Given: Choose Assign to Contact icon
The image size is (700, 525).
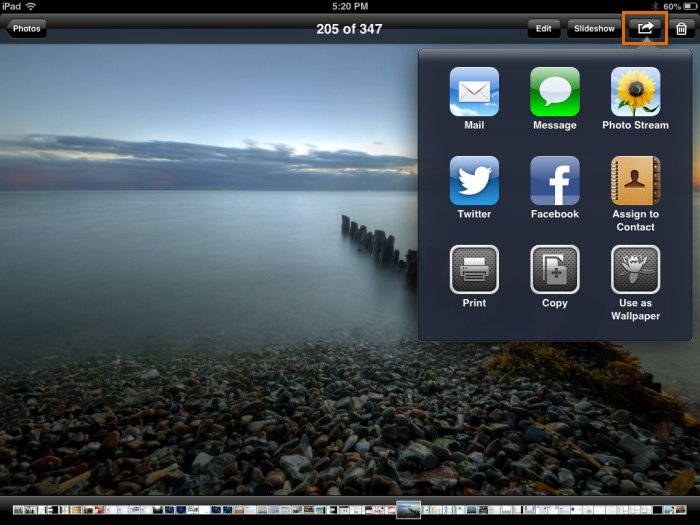Looking at the screenshot, I should tap(635, 181).
